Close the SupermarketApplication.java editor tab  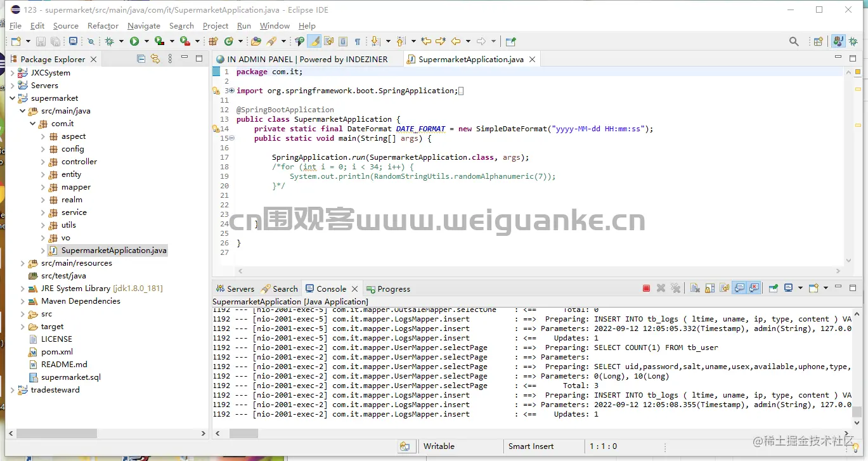[533, 59]
